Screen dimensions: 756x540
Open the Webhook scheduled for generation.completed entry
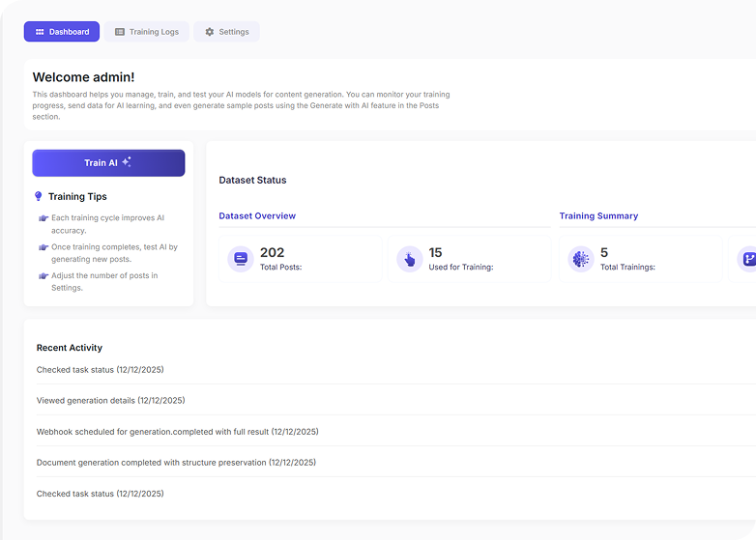click(x=177, y=432)
